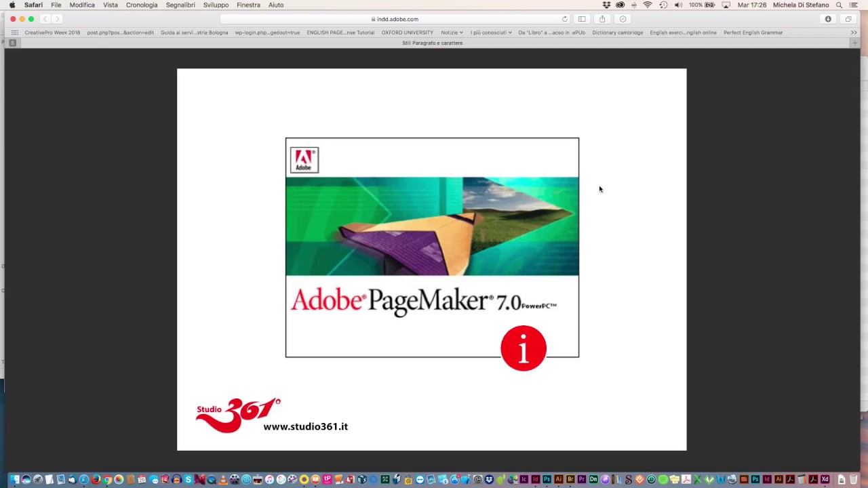
Task: Click the indd.adobe.com address field
Action: 395,19
